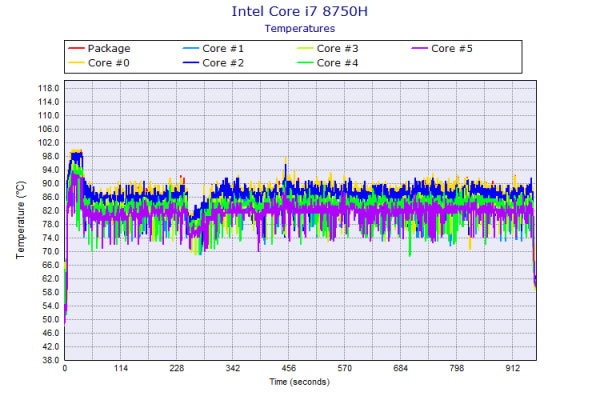Click the 70.0 y-axis value
This screenshot has width=600, height=400.
51,251
